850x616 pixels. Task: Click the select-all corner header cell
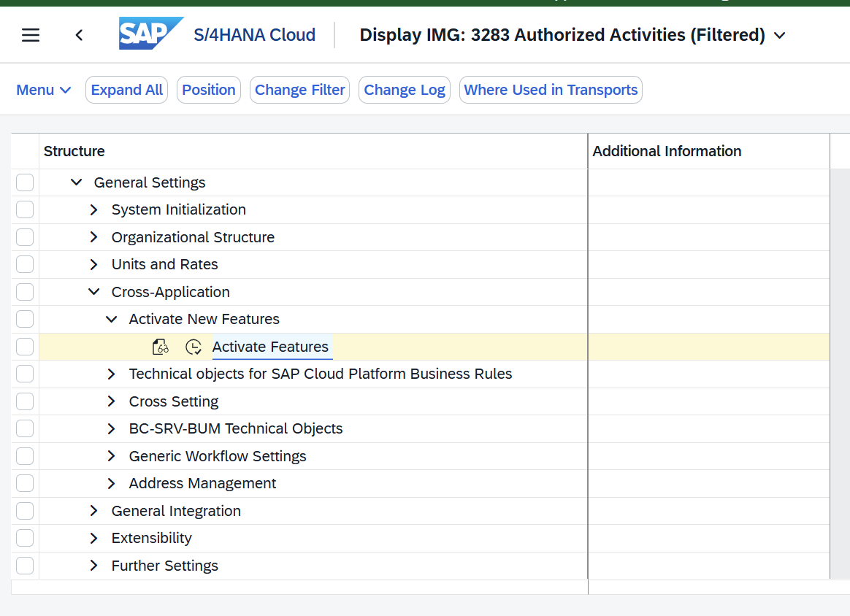click(25, 151)
